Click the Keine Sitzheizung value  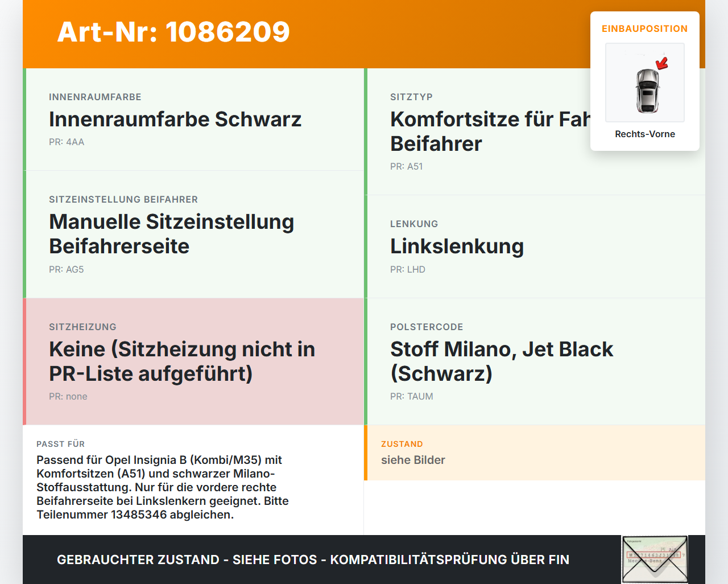pyautogui.click(x=182, y=361)
